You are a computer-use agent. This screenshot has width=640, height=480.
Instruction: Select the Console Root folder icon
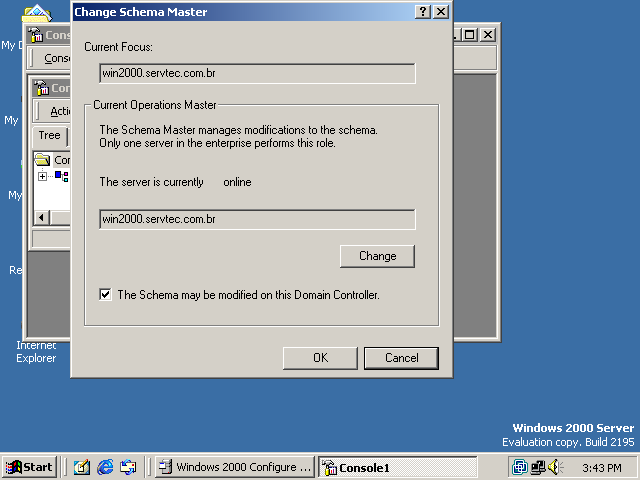(42, 160)
